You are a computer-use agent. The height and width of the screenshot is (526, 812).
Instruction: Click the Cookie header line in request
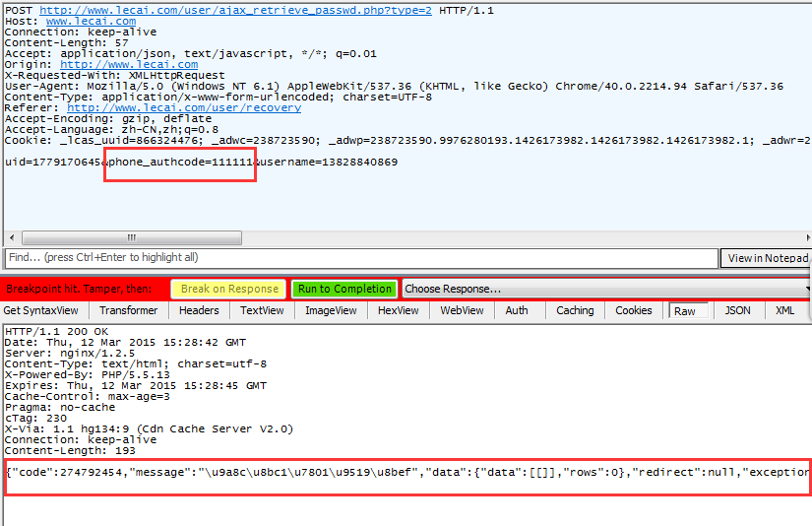point(408,141)
